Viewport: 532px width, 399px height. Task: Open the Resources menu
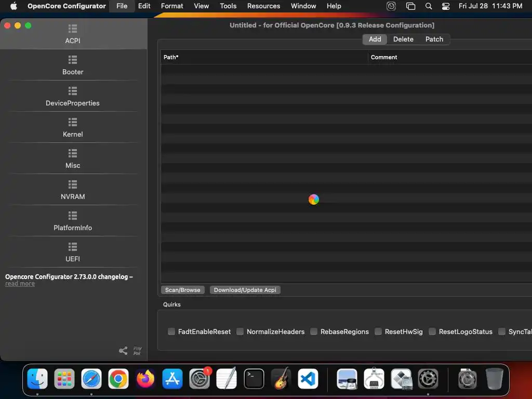click(x=263, y=6)
